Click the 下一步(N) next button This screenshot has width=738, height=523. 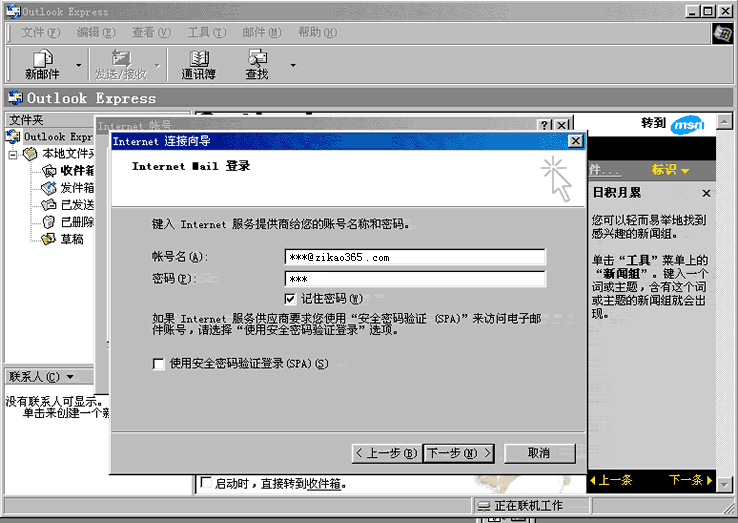point(458,453)
